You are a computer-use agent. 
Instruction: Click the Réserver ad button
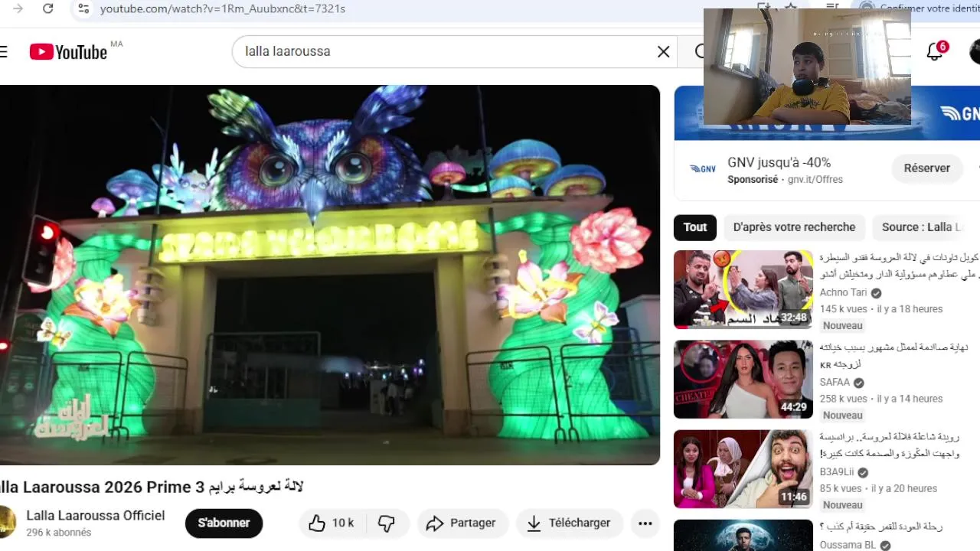tap(926, 168)
